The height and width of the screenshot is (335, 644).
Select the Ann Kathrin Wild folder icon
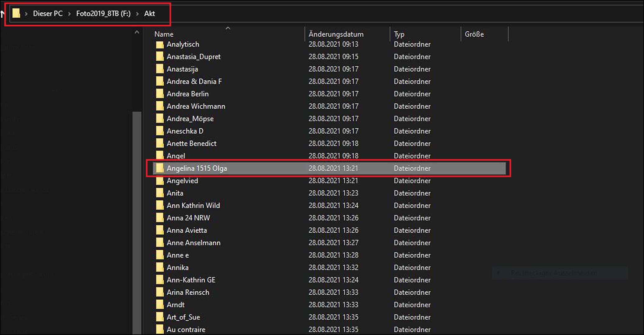tap(160, 206)
